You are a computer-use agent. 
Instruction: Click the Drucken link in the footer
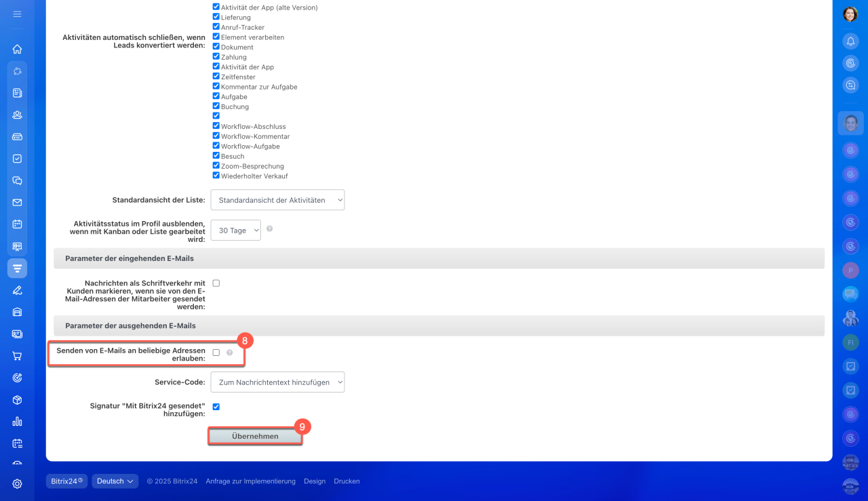[x=347, y=481]
